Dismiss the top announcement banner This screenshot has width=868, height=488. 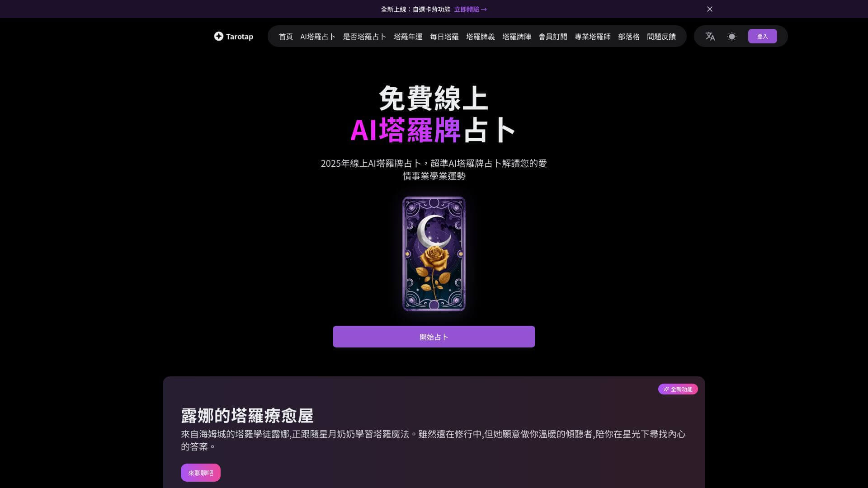710,9
